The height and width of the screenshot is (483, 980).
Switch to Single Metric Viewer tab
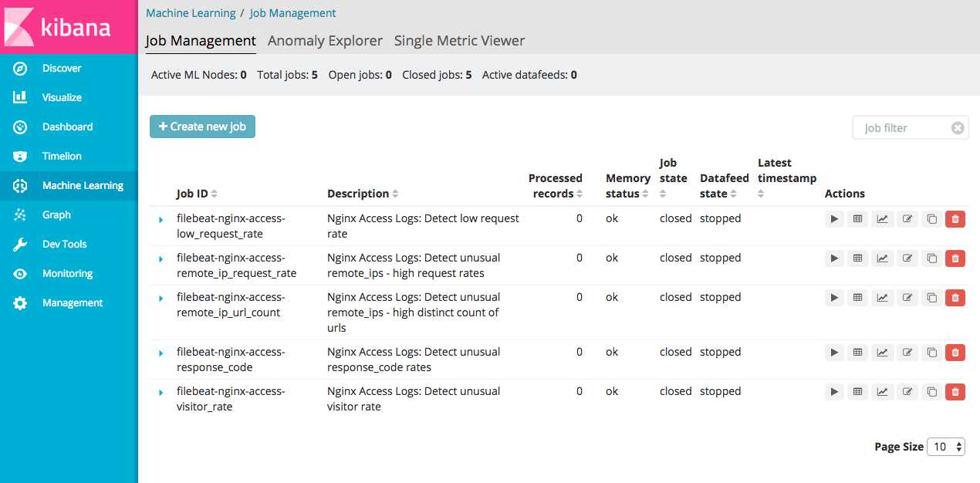coord(459,41)
